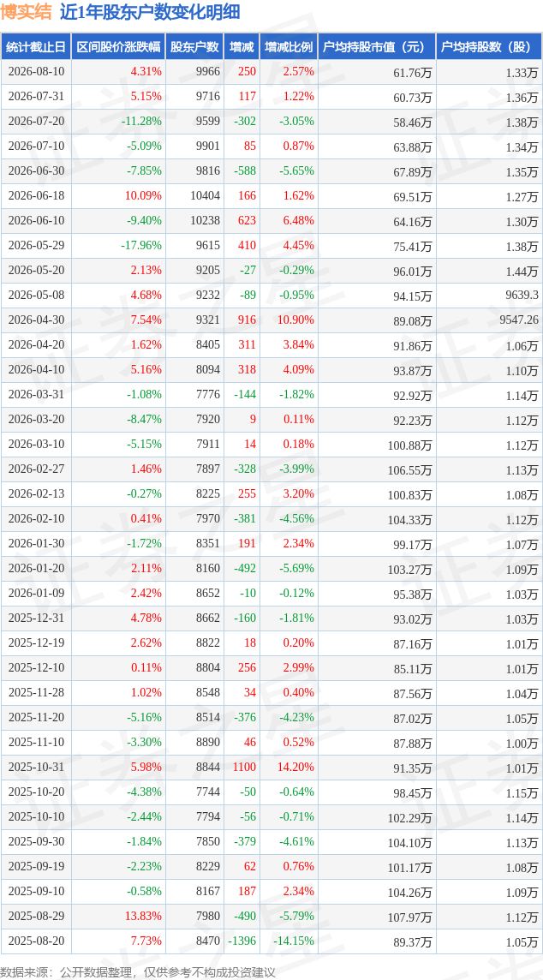Click the 1100 increase value cell
Screen dimensions: 543x980
242,767
